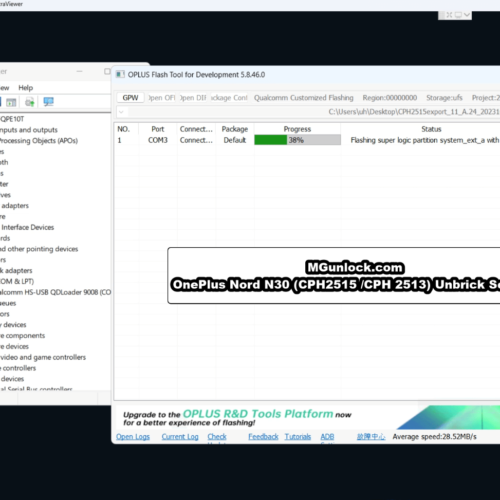The image size is (500, 500).
Task: Select Software components tree item
Action: (23, 336)
